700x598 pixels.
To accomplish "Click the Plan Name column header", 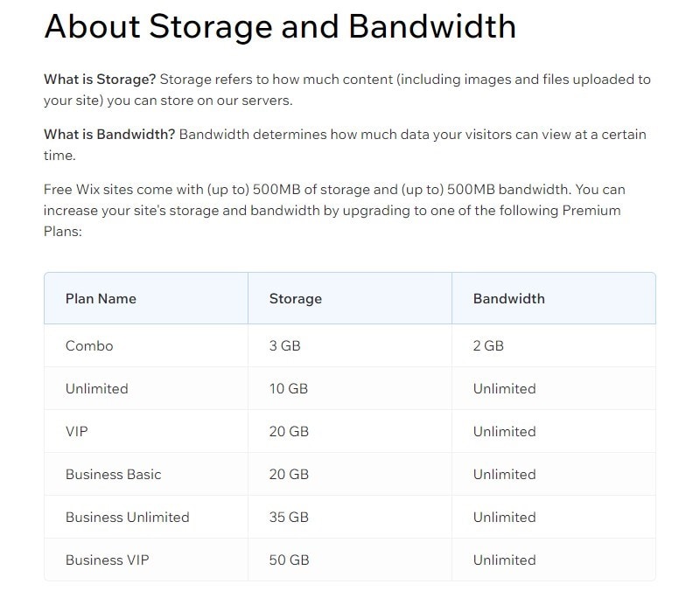I will coord(101,298).
